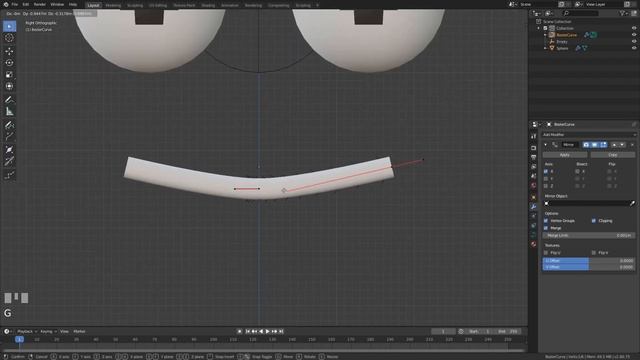Click the eyedropper in Mirror Object field
Screen dimensions: 640x360
click(632, 203)
